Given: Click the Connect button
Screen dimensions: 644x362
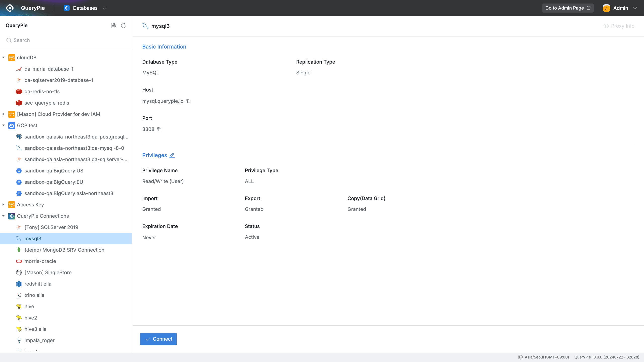Looking at the screenshot, I should coord(158,339).
